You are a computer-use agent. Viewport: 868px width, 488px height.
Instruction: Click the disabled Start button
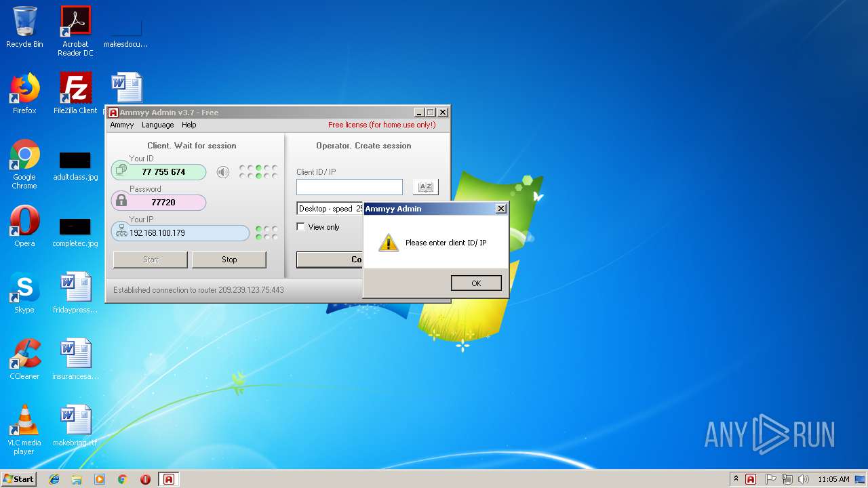[x=151, y=260]
